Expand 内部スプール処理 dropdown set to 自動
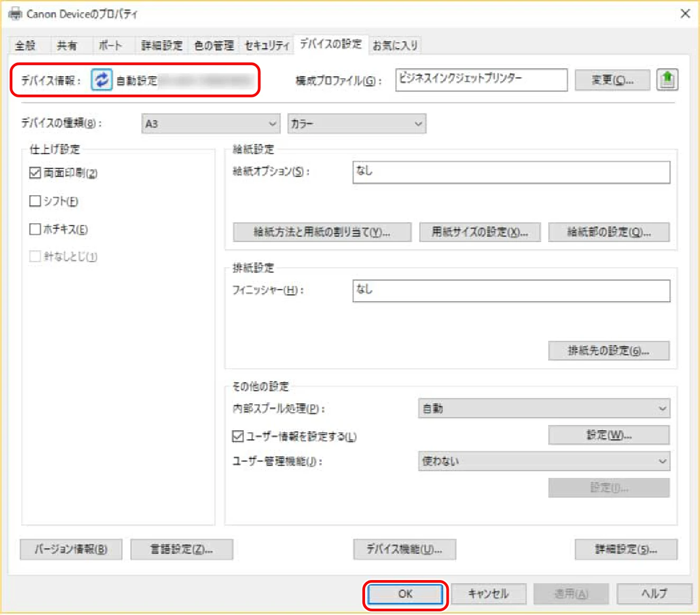Screen dimensions: 700x615 coord(544,408)
